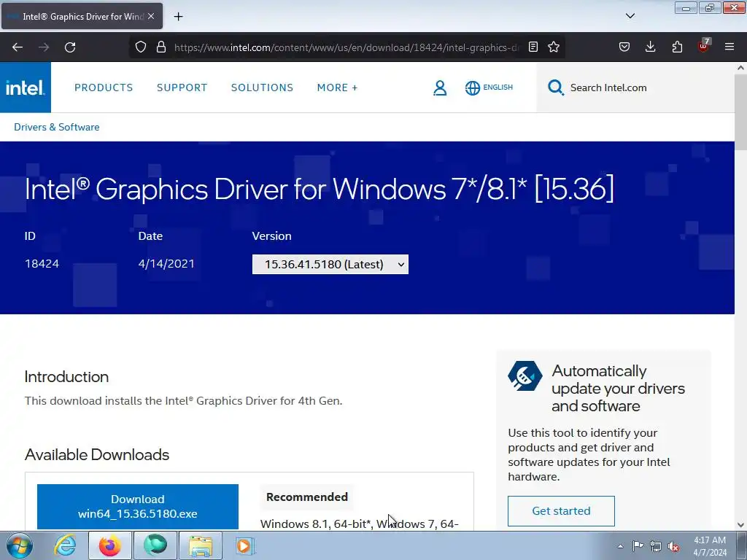This screenshot has height=560, width=747.
Task: Open Action Center flag icon
Action: 638,546
